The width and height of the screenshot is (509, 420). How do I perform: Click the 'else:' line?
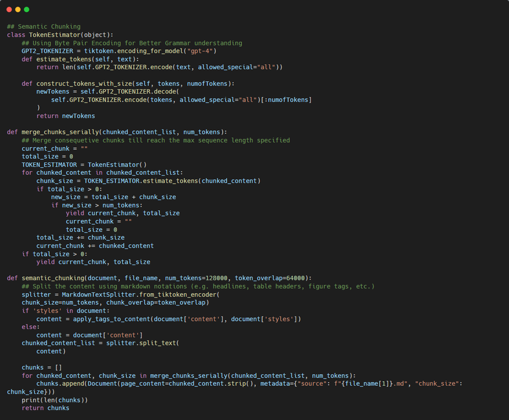pyautogui.click(x=31, y=327)
